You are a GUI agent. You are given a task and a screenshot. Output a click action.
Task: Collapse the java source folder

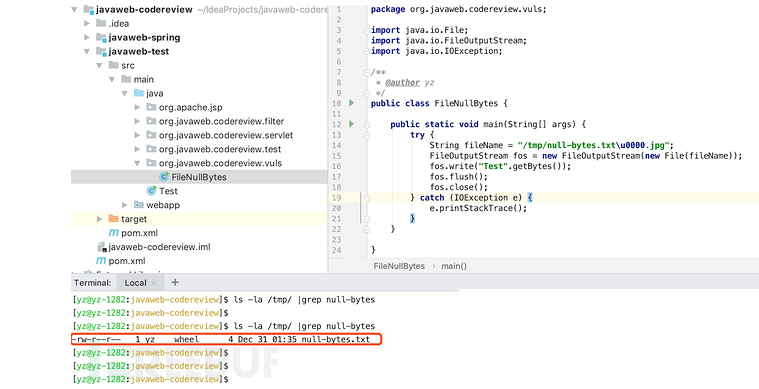[124, 93]
